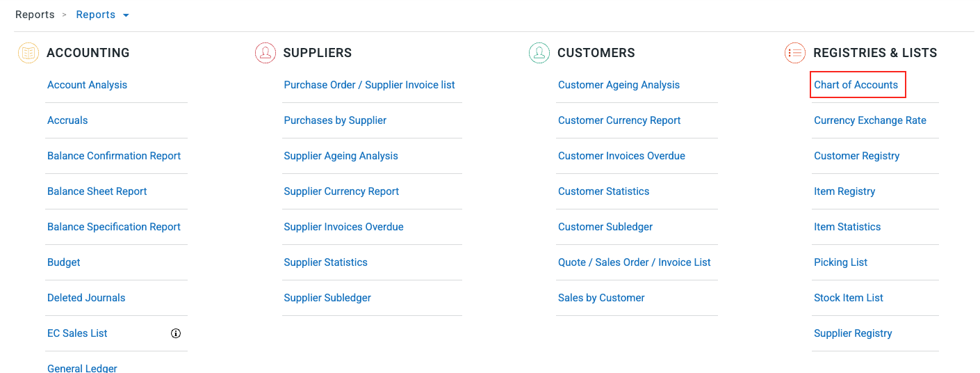980x373 pixels.
Task: Click the Customers section person icon
Action: [x=539, y=53]
